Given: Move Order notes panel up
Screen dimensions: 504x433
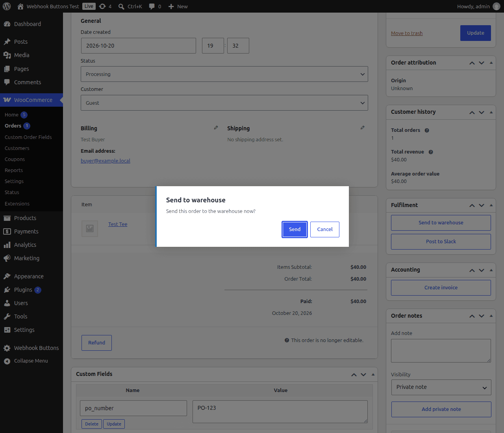Looking at the screenshot, I should point(472,316).
